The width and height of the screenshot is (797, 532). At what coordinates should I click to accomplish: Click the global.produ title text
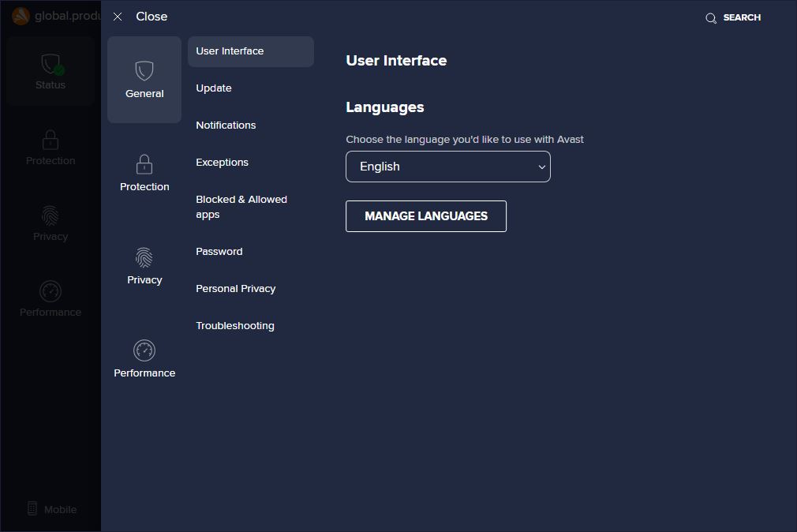68,17
